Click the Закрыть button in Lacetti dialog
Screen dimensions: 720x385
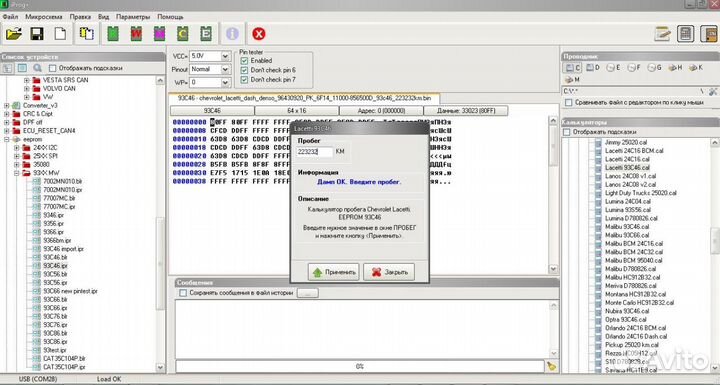tap(389, 272)
